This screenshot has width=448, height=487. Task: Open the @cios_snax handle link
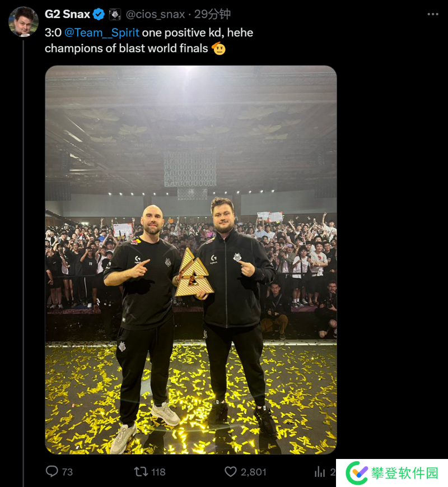[x=155, y=14]
